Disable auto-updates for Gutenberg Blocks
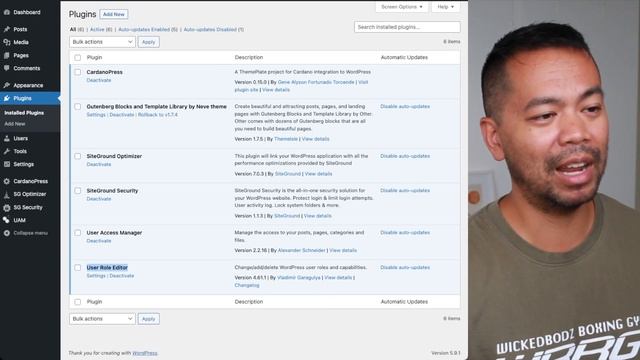This screenshot has height=360, width=640. [x=405, y=107]
